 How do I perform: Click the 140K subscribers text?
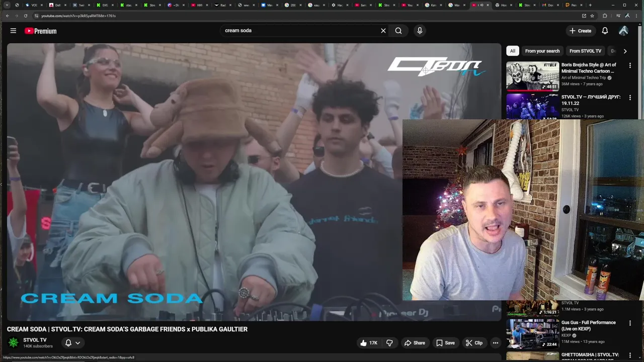tap(38, 346)
